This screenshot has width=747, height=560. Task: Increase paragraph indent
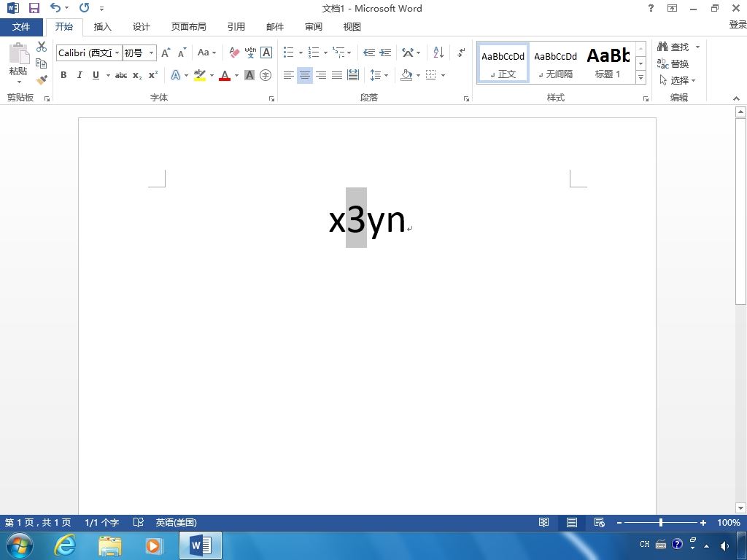[385, 52]
